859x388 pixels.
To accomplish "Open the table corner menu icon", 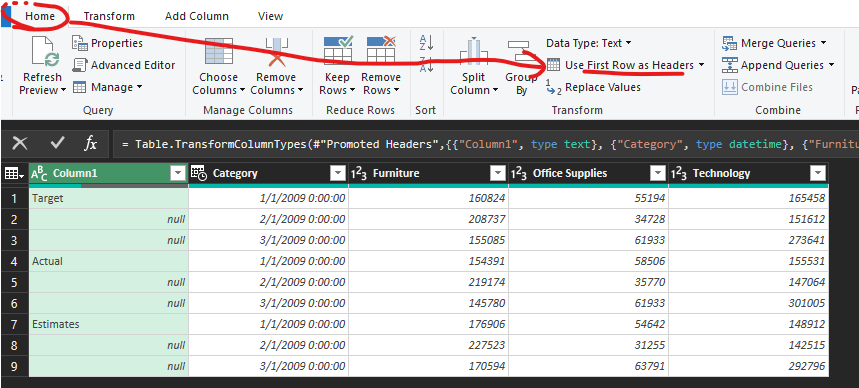I will (x=14, y=174).
